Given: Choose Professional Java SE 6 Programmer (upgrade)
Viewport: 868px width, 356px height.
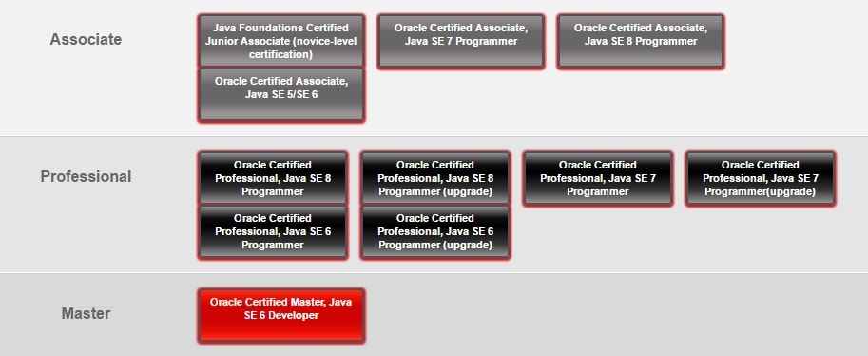Looking at the screenshot, I should click(x=435, y=231).
